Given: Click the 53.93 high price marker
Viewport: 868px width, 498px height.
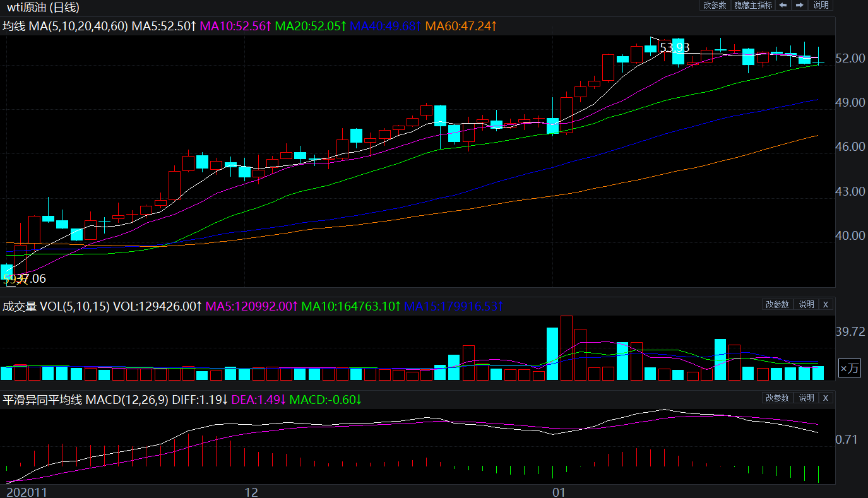Looking at the screenshot, I should tap(675, 47).
